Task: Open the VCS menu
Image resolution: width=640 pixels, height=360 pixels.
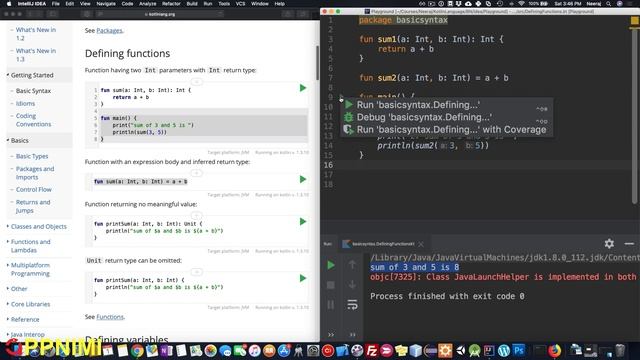Action: point(240,4)
